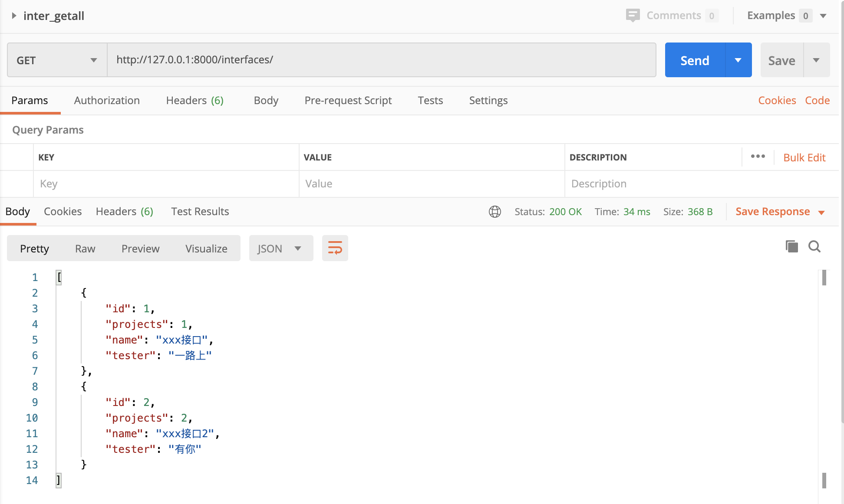The height and width of the screenshot is (504, 844).
Task: Click the wrap lines icon
Action: (335, 248)
